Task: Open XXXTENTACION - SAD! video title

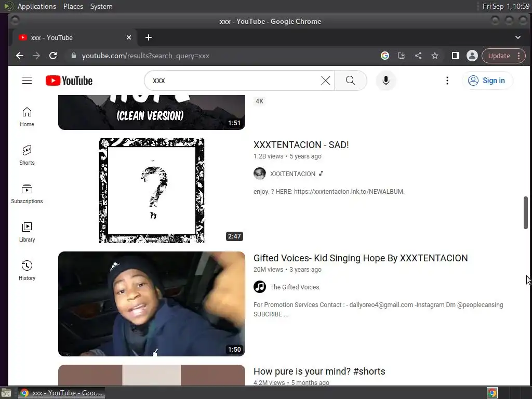Action: point(301,145)
